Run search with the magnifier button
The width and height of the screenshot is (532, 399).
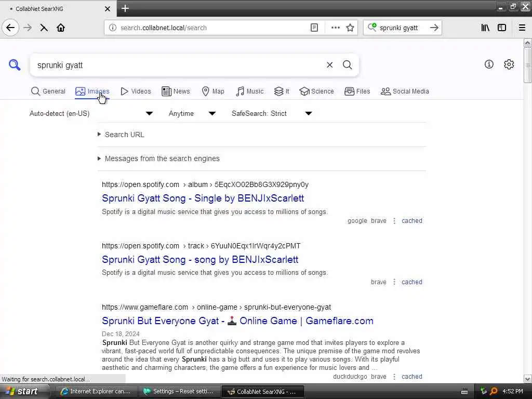tap(347, 65)
